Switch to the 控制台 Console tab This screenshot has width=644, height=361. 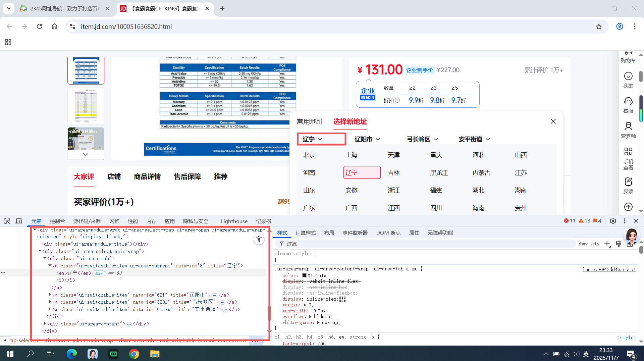[x=57, y=221]
